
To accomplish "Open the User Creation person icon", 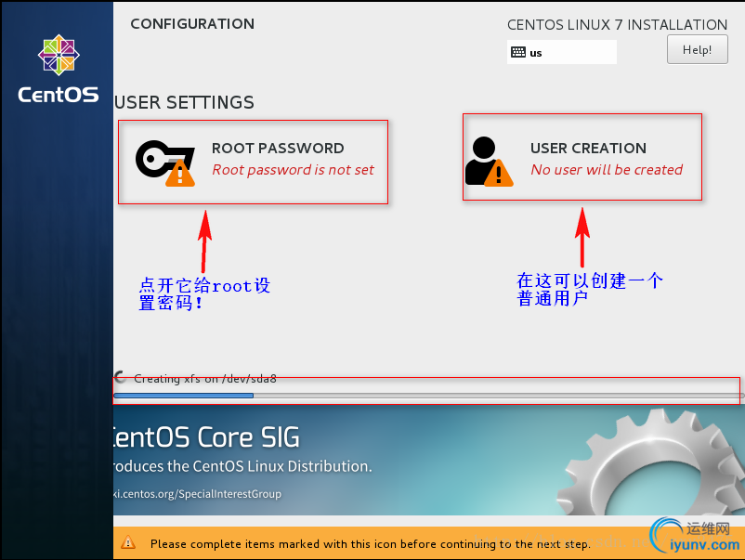I will coord(489,162).
